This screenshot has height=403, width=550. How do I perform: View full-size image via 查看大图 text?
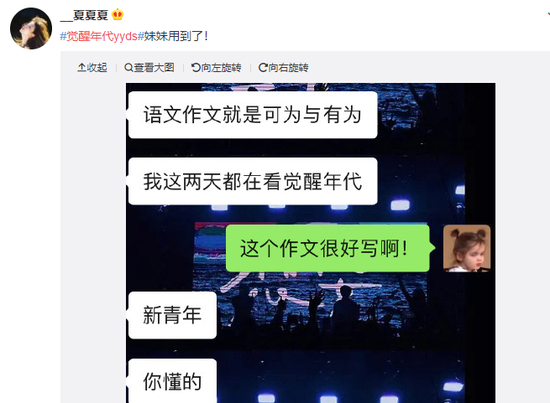pos(154,67)
